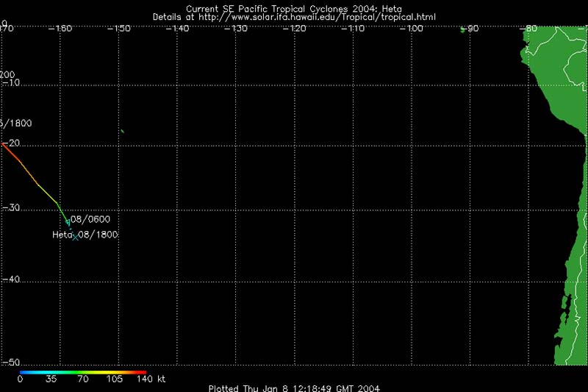This screenshot has height=392, width=588.
Task: Click the 08/0600 time label
Action: (x=91, y=219)
